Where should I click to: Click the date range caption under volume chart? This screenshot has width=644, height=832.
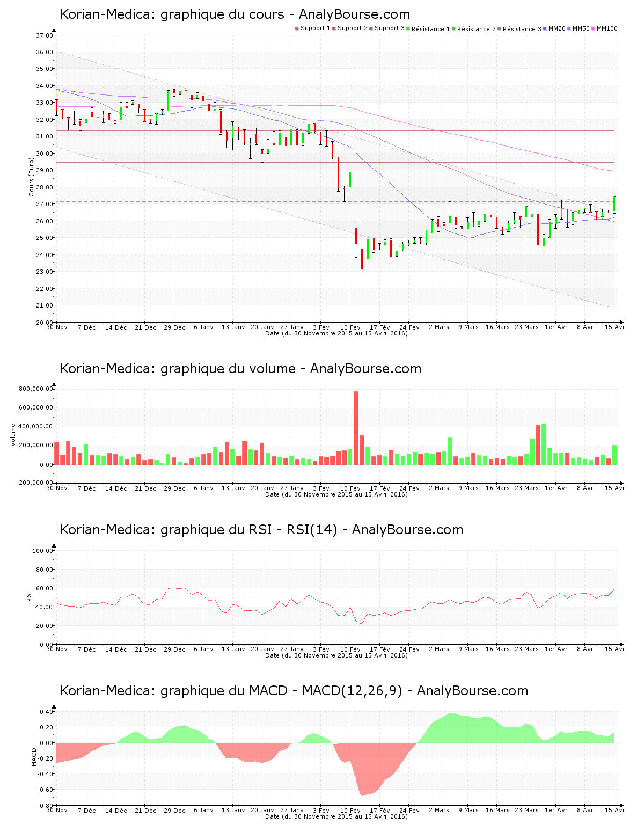[336, 495]
